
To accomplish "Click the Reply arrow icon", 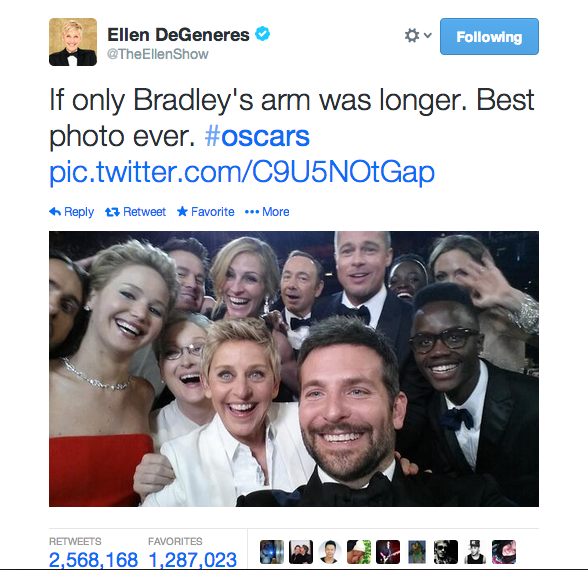I will (x=55, y=212).
